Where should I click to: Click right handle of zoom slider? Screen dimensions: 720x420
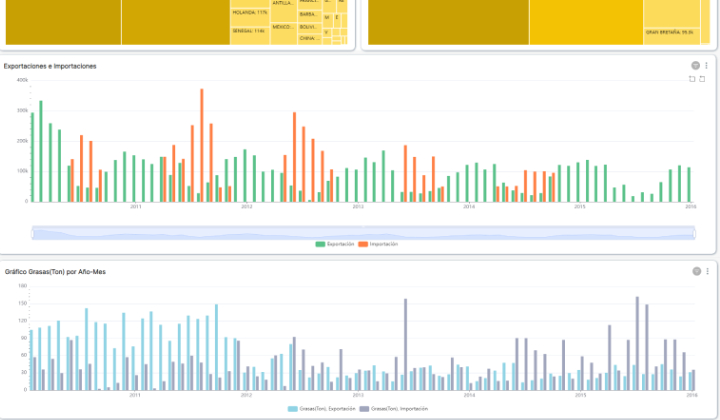pyautogui.click(x=695, y=232)
